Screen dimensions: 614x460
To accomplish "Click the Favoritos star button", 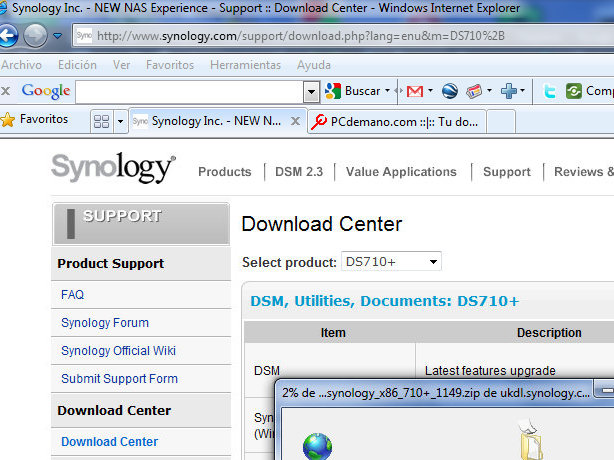I will pyautogui.click(x=34, y=119).
